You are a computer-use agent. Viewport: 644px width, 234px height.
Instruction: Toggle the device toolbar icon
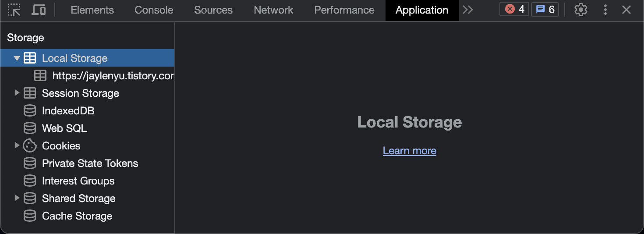pyautogui.click(x=39, y=10)
